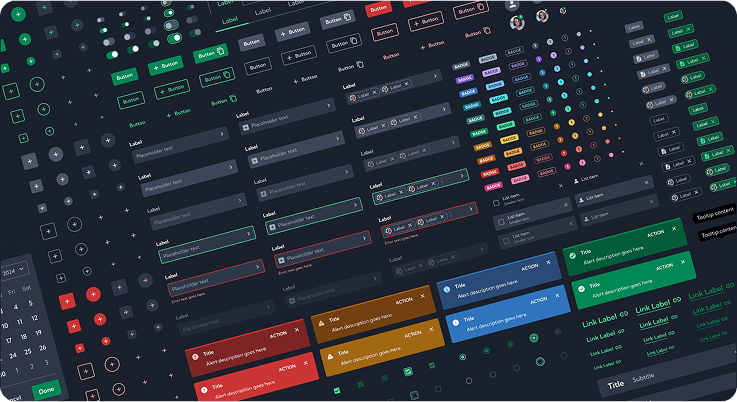Viewport: 737px width, 402px height.
Task: Select date 4 in the calendar
Action: click(16, 307)
